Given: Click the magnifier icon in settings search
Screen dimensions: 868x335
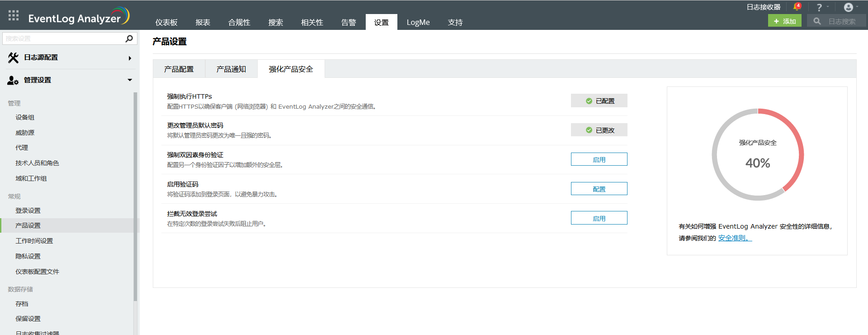Looking at the screenshot, I should [x=129, y=38].
